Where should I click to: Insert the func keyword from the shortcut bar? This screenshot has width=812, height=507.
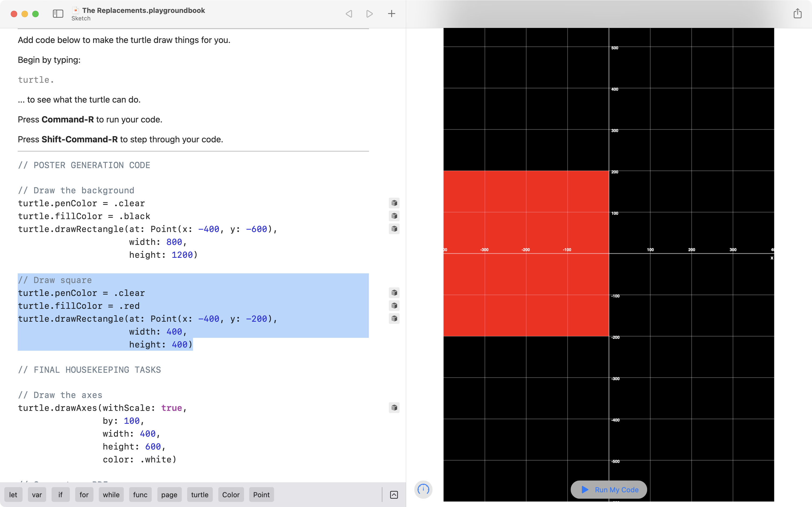140,495
